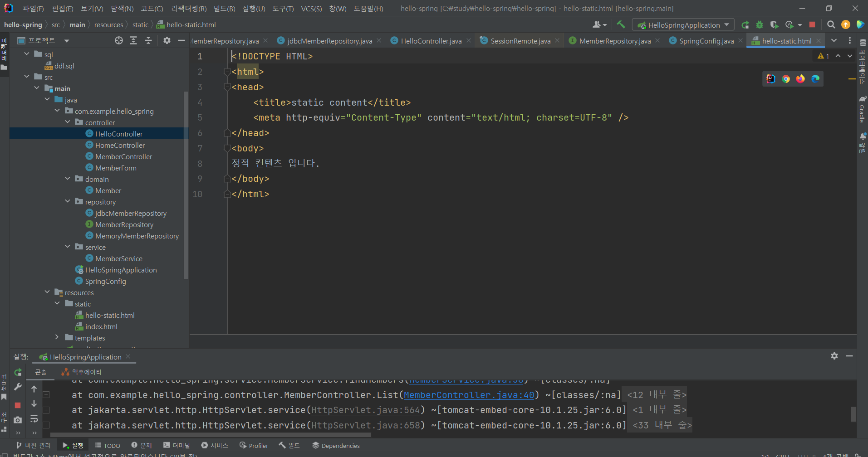Open the HelloSpringApplication run configuration dropdown
Image resolution: width=868 pixels, height=457 pixels.
click(x=683, y=25)
